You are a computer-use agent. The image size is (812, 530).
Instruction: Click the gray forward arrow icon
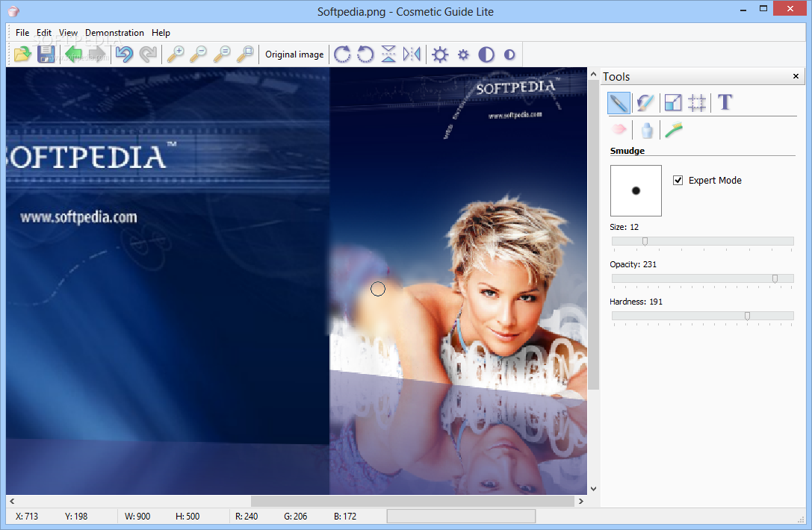(x=97, y=54)
